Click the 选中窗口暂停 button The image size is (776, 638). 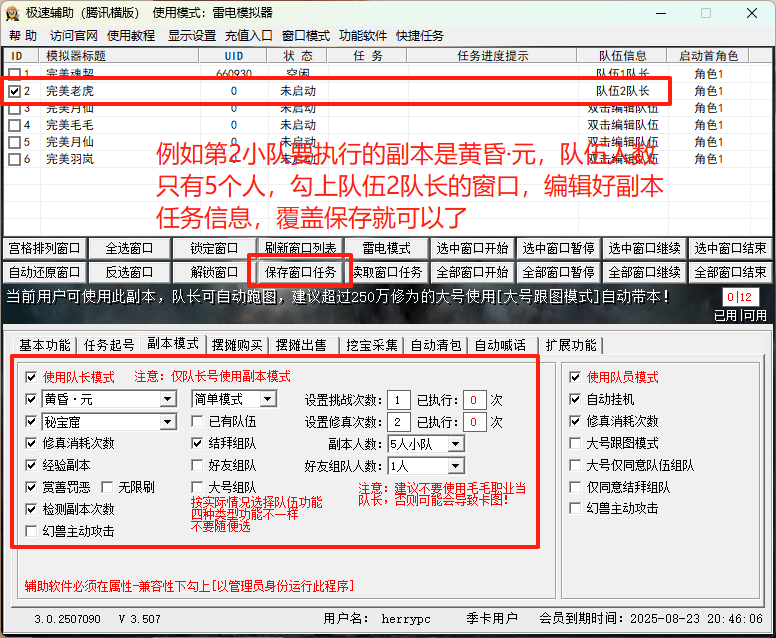pyautogui.click(x=558, y=248)
